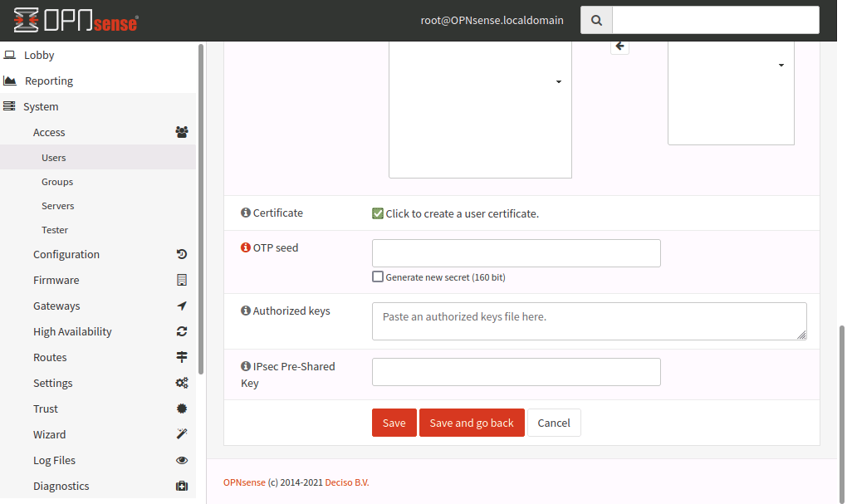Click the Configuration history icon

click(x=182, y=254)
